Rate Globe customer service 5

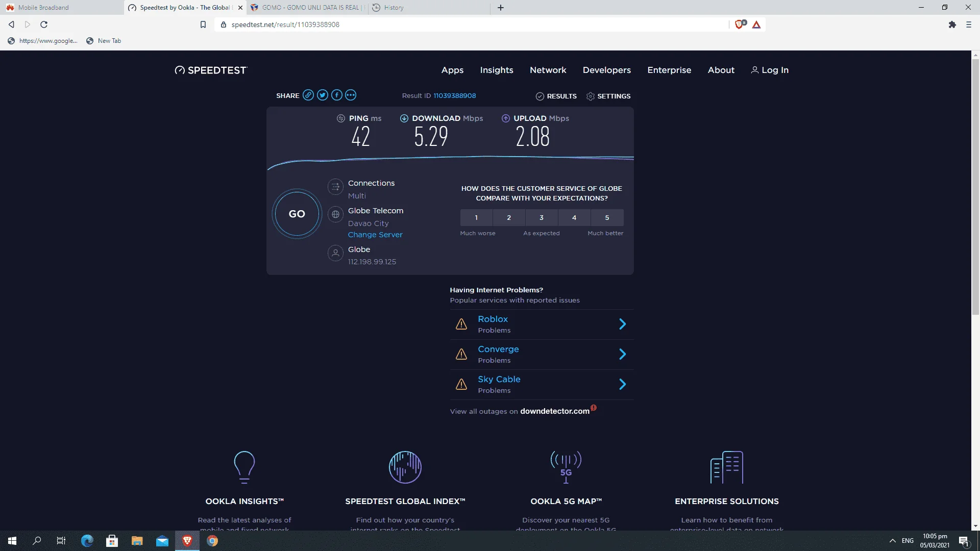pos(607,218)
